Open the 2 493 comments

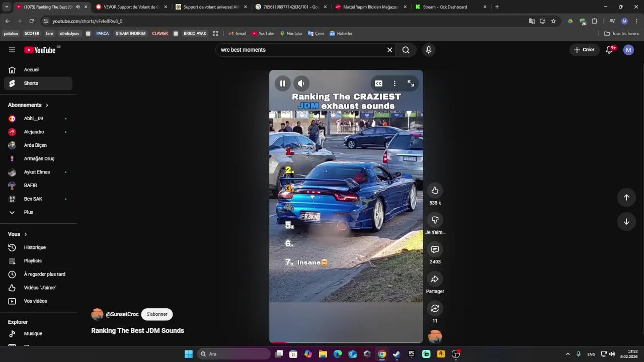pos(435,249)
